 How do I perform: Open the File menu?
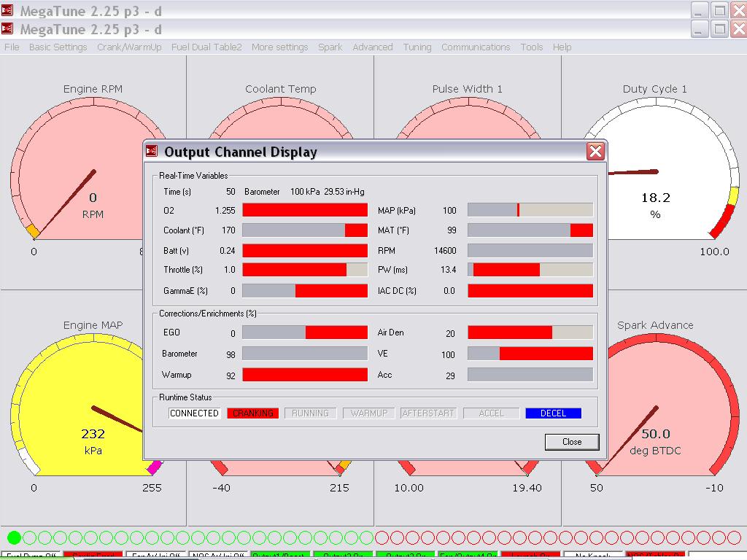[x=12, y=47]
